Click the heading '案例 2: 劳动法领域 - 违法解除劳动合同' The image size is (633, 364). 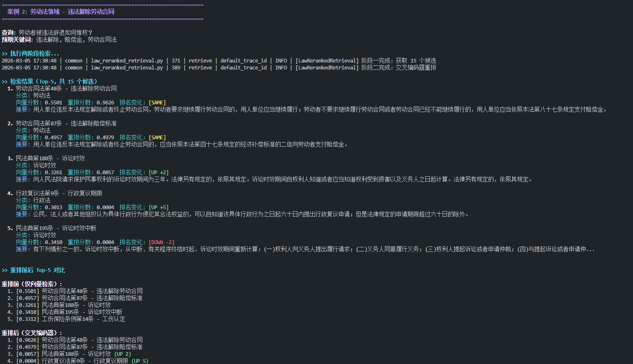61,12
